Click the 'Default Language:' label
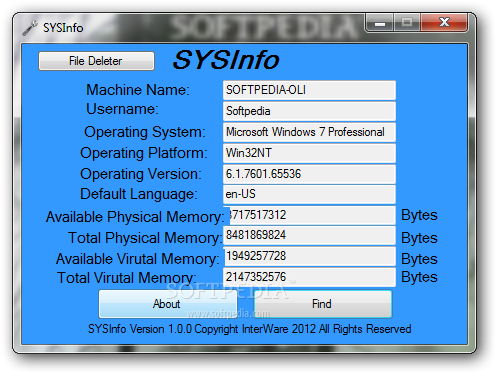The image size is (497, 374). pyautogui.click(x=139, y=194)
